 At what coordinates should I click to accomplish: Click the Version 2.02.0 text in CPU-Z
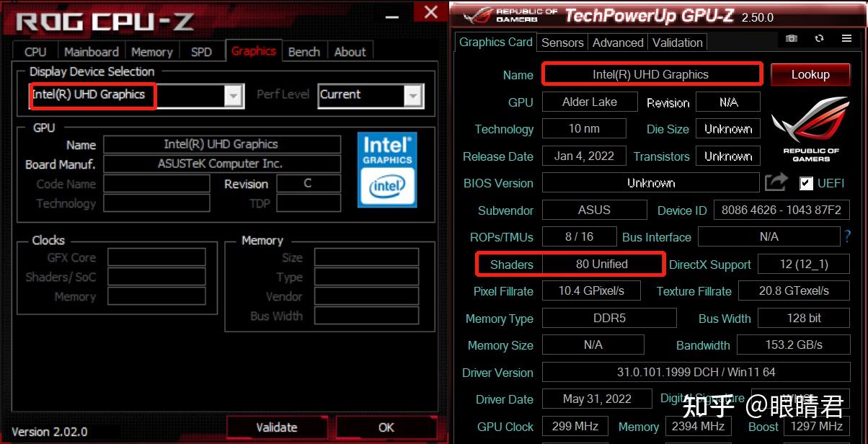pos(50,432)
